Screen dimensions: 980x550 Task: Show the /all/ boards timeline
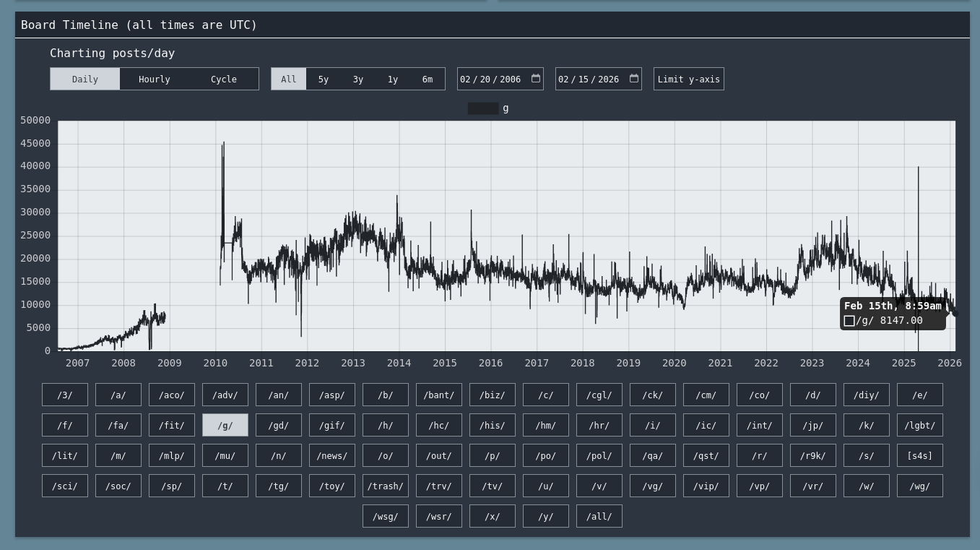coord(599,517)
